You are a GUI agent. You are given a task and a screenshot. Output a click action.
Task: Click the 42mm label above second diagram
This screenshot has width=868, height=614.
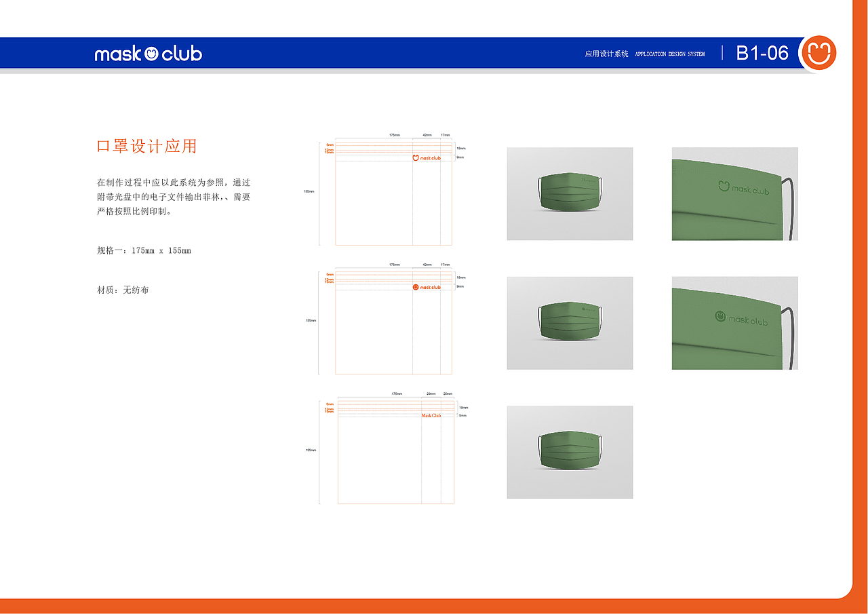click(x=427, y=265)
